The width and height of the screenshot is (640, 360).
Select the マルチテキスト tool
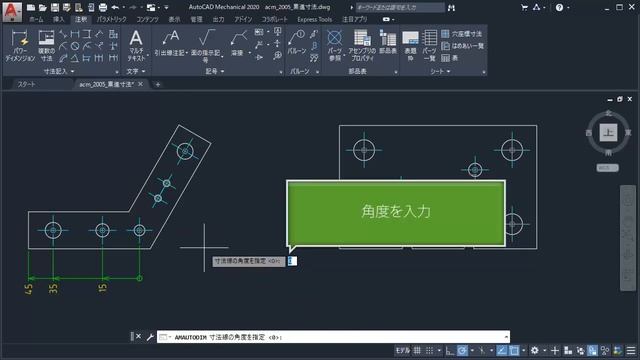point(136,46)
